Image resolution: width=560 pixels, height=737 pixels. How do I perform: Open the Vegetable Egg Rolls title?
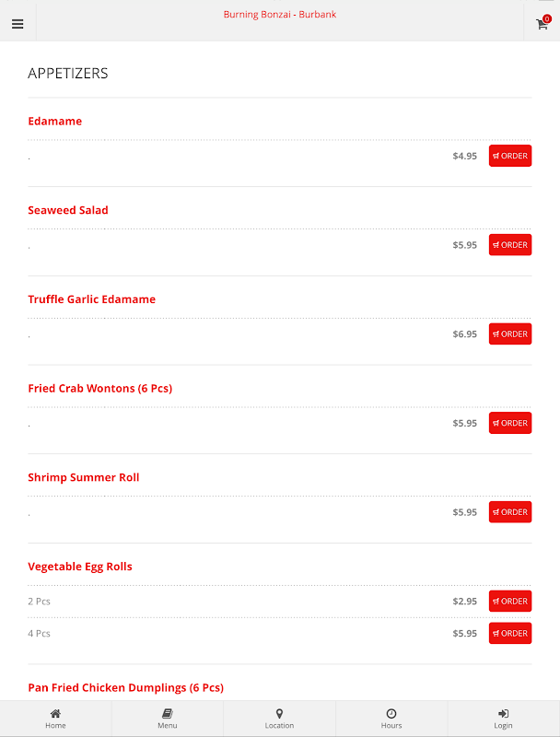pyautogui.click(x=80, y=567)
